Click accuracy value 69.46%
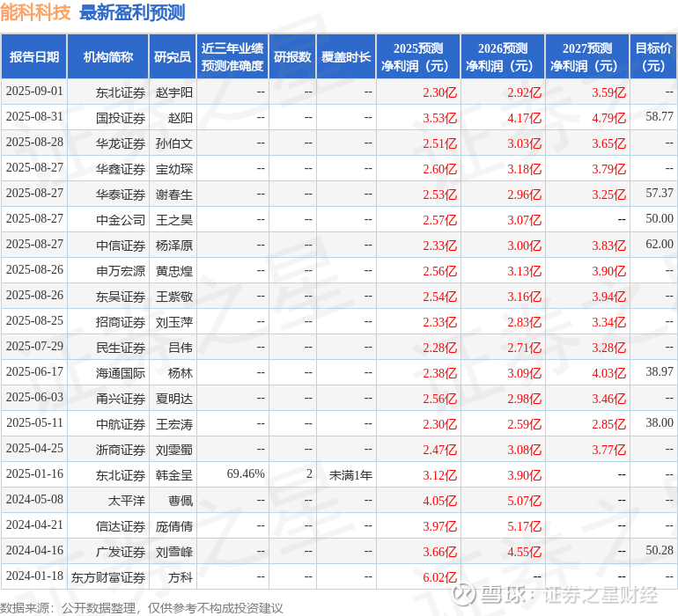Viewport: 678px width, 616px height. tap(246, 473)
